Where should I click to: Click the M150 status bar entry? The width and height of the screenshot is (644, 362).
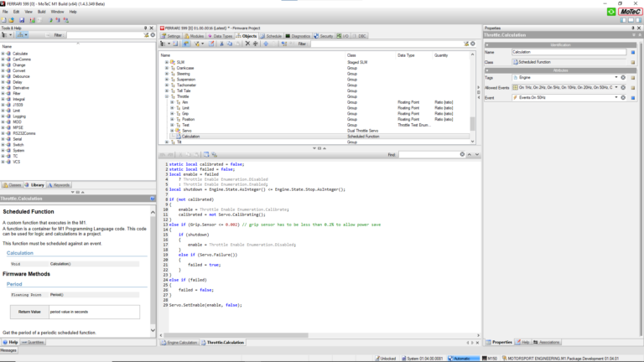[x=489, y=359]
